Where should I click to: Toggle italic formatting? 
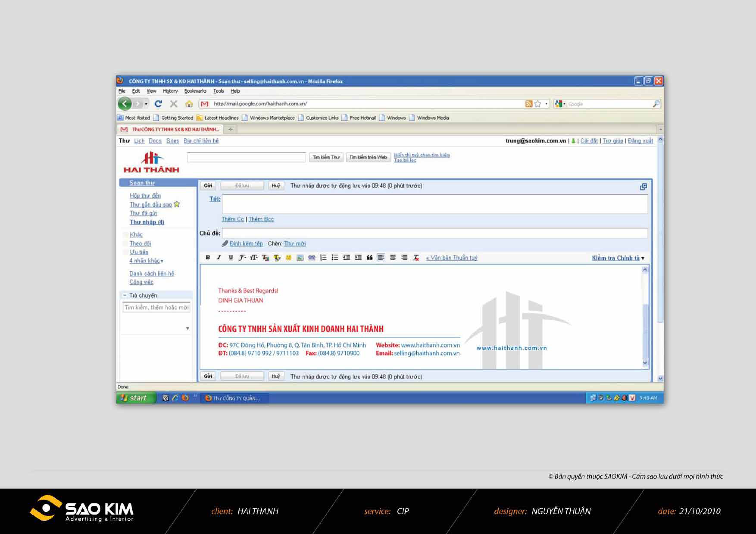[x=219, y=258]
